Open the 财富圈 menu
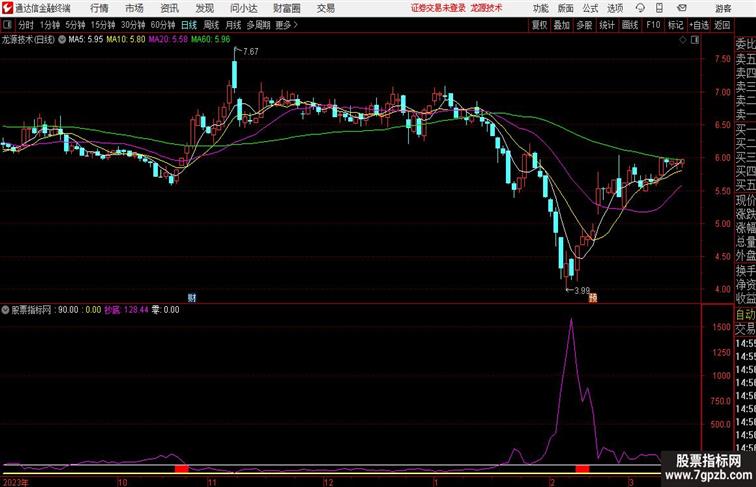 coord(286,8)
